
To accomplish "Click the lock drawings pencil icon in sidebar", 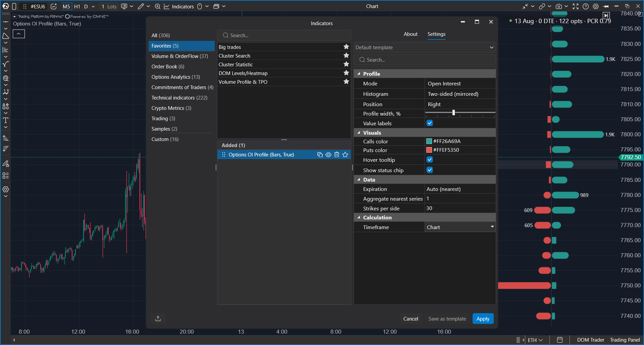I will click(6, 164).
